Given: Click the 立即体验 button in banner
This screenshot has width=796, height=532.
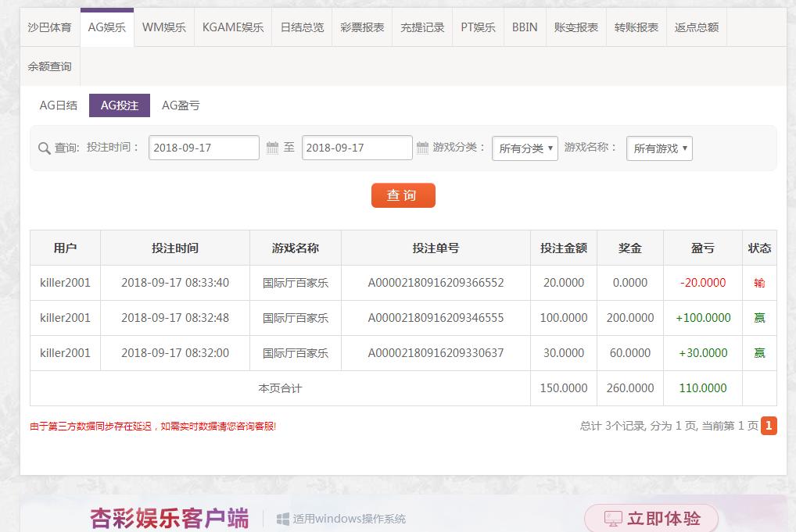Looking at the screenshot, I should 651,519.
